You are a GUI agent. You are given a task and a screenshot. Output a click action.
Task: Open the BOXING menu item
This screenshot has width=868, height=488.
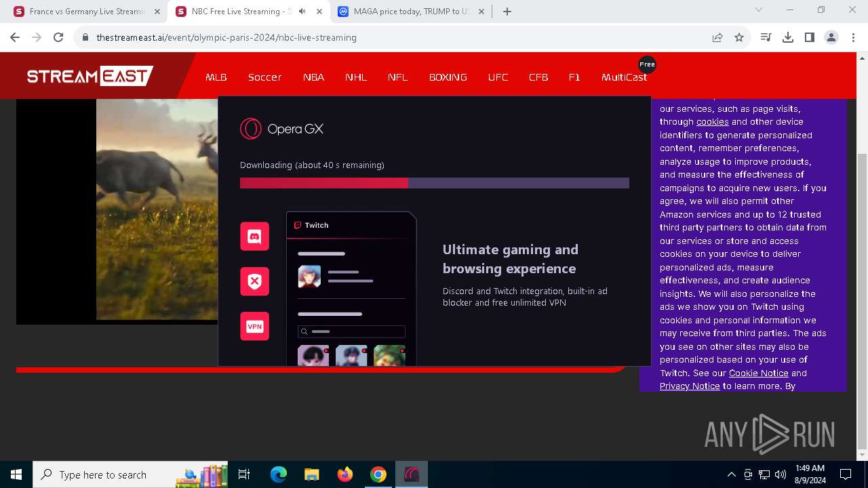[448, 77]
